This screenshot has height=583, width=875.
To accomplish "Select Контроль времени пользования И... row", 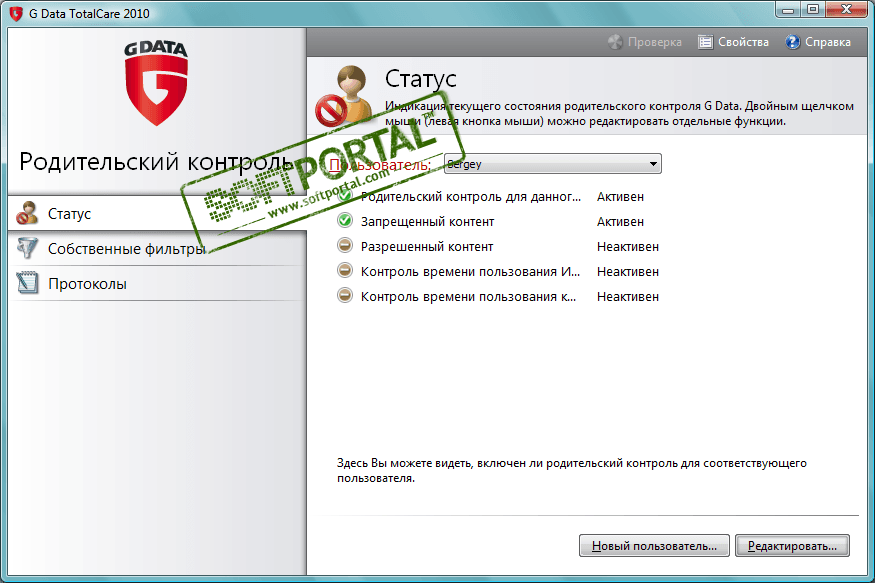I will click(x=498, y=272).
